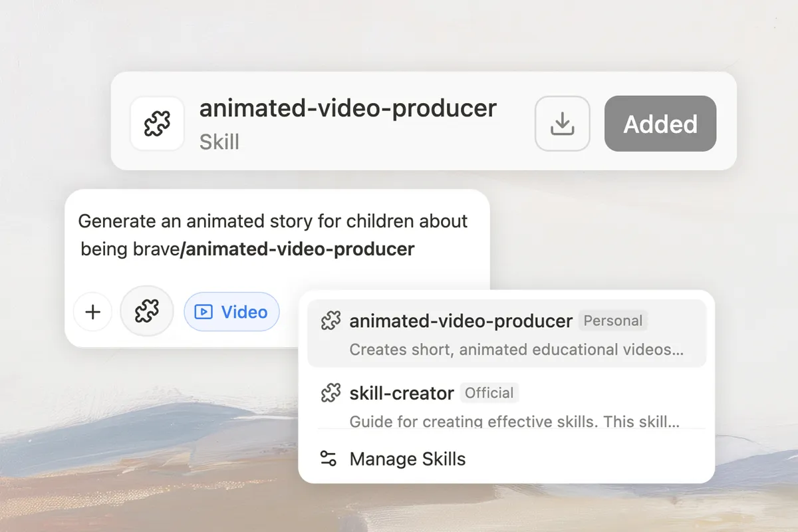The height and width of the screenshot is (532, 798).
Task: Click the 'Guide for creating effective skills' description
Action: coord(514,422)
